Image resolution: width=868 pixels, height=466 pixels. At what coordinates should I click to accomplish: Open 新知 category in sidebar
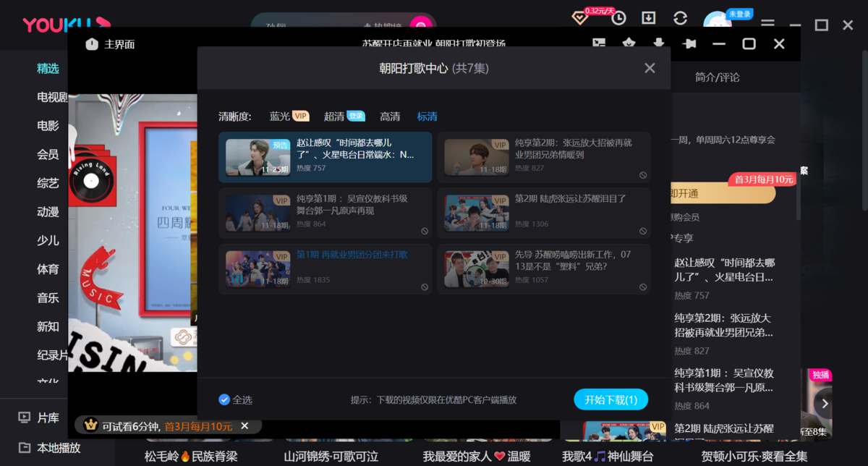(48, 326)
